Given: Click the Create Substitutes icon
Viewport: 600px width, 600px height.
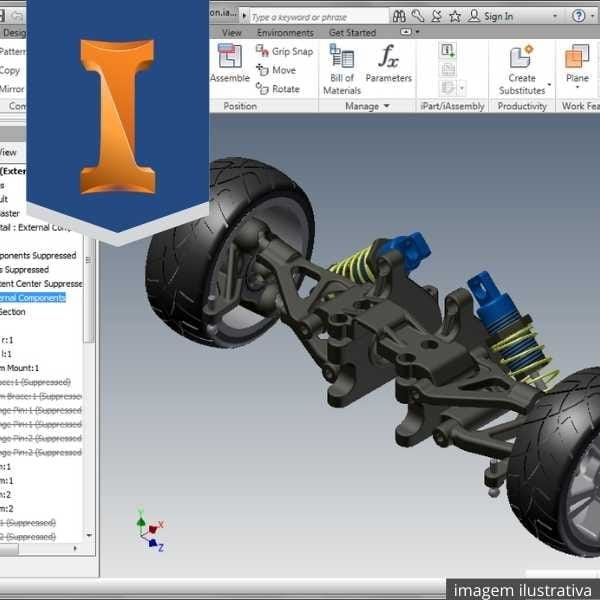Looking at the screenshot, I should pyautogui.click(x=522, y=57).
